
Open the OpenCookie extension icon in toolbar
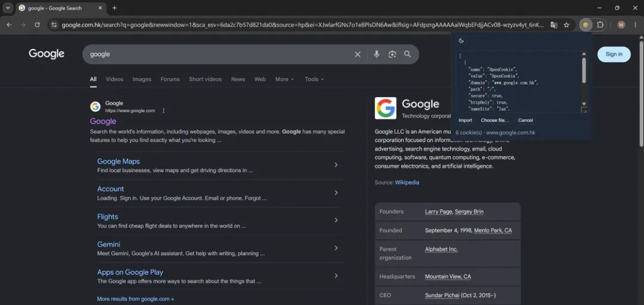[586, 25]
